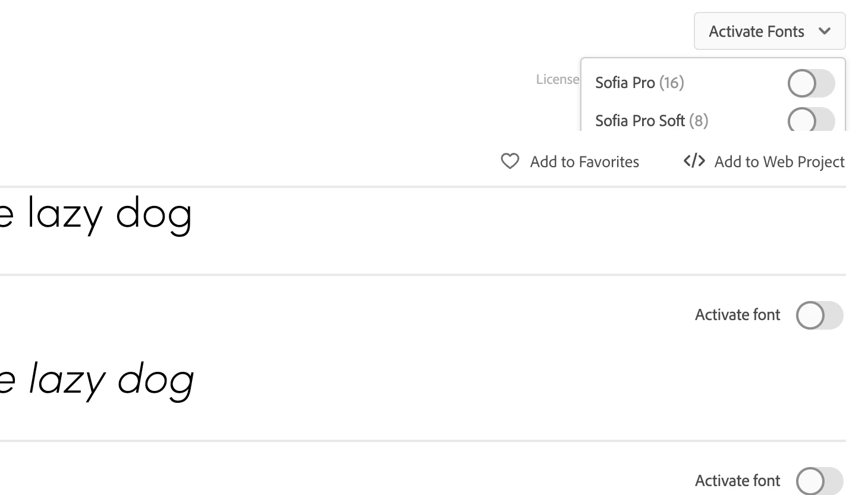Click the italic "lazy dog" sample text
868x495 pixels.
pyautogui.click(x=111, y=381)
